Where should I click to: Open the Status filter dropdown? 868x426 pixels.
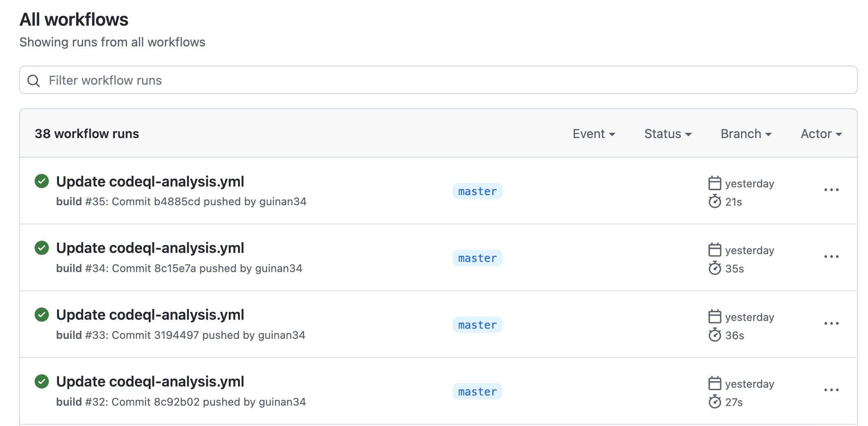(x=667, y=134)
